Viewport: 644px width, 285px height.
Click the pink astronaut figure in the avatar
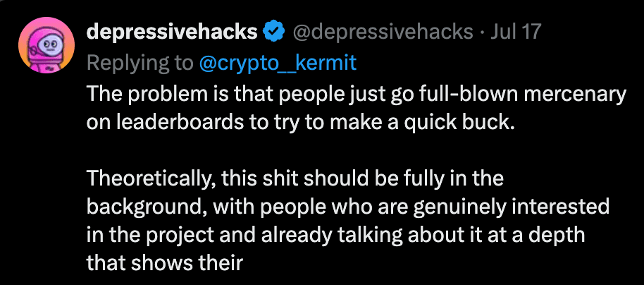47,49
